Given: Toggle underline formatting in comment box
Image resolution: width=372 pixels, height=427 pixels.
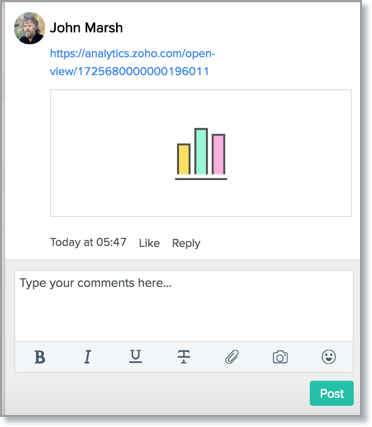Looking at the screenshot, I should [x=135, y=356].
